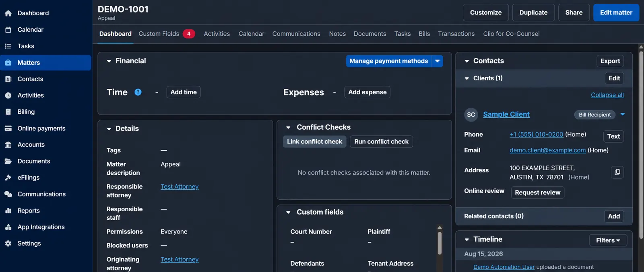The image size is (644, 272).
Task: Click the demo.client@example.com email link
Action: pyautogui.click(x=548, y=150)
